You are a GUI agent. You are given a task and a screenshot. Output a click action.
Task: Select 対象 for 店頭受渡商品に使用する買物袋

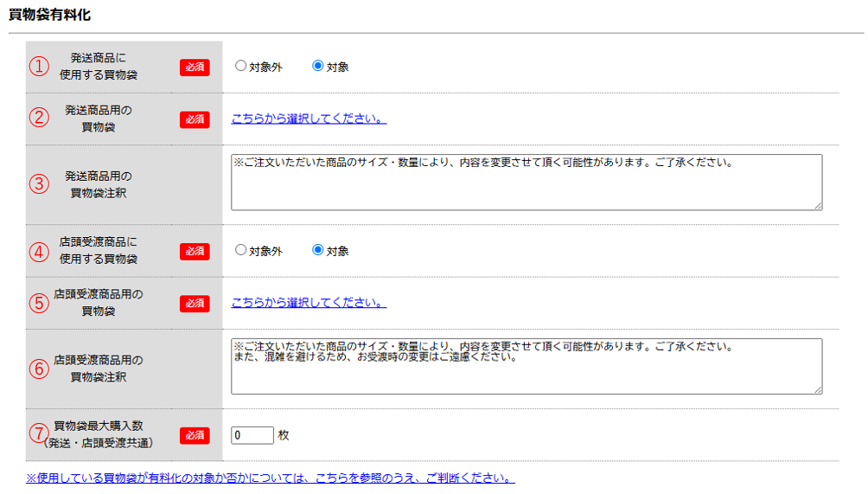coord(317,250)
